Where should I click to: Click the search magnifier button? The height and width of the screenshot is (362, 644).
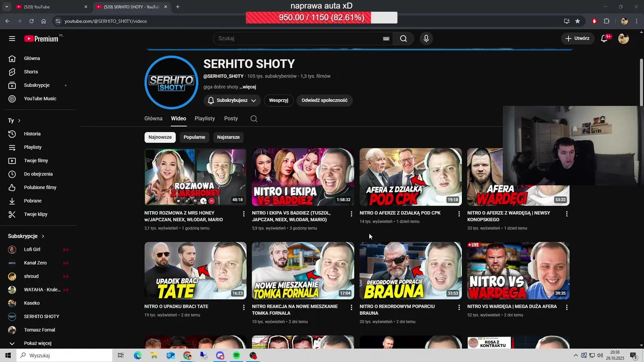pyautogui.click(x=404, y=39)
